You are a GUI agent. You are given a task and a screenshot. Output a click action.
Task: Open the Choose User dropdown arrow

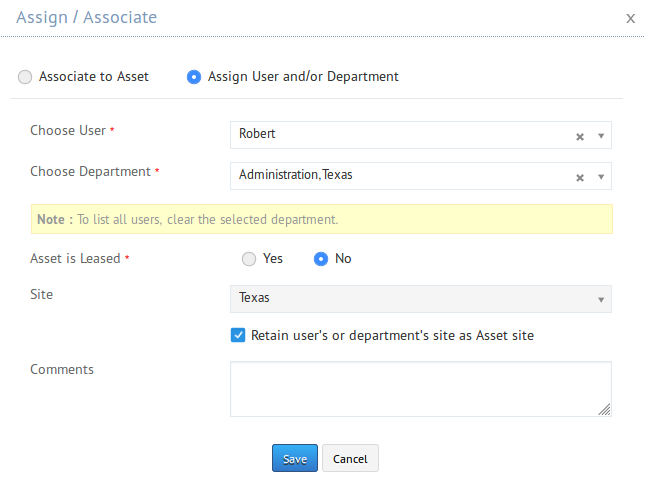601,136
